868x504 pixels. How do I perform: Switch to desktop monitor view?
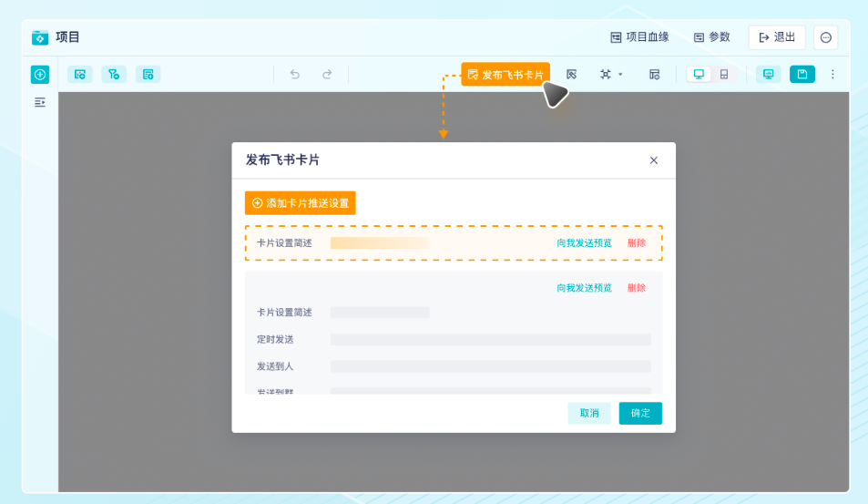click(699, 74)
